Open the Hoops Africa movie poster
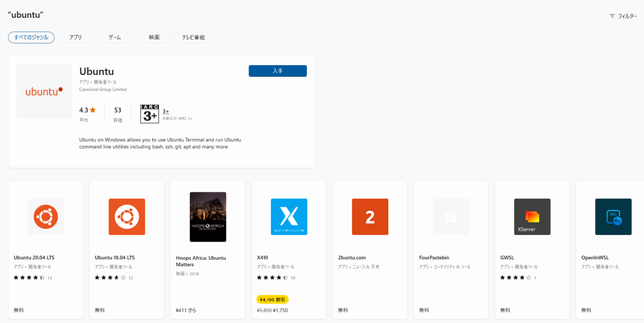This screenshot has height=323, width=644. 208,217
